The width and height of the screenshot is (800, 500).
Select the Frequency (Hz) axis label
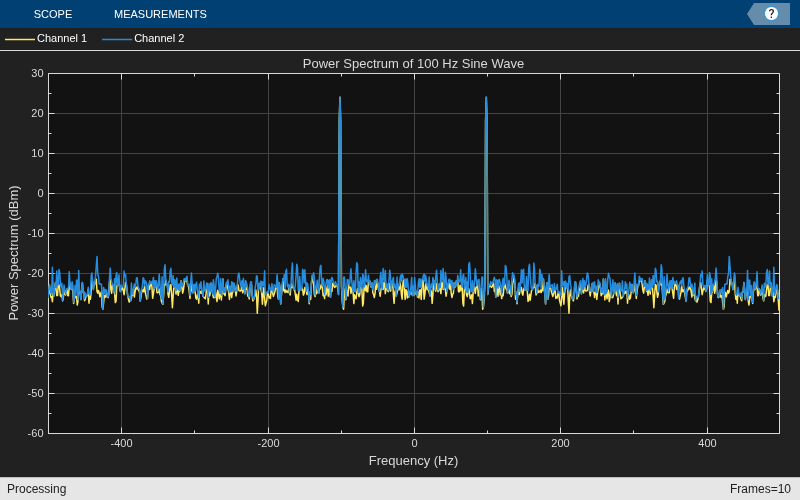point(413,461)
